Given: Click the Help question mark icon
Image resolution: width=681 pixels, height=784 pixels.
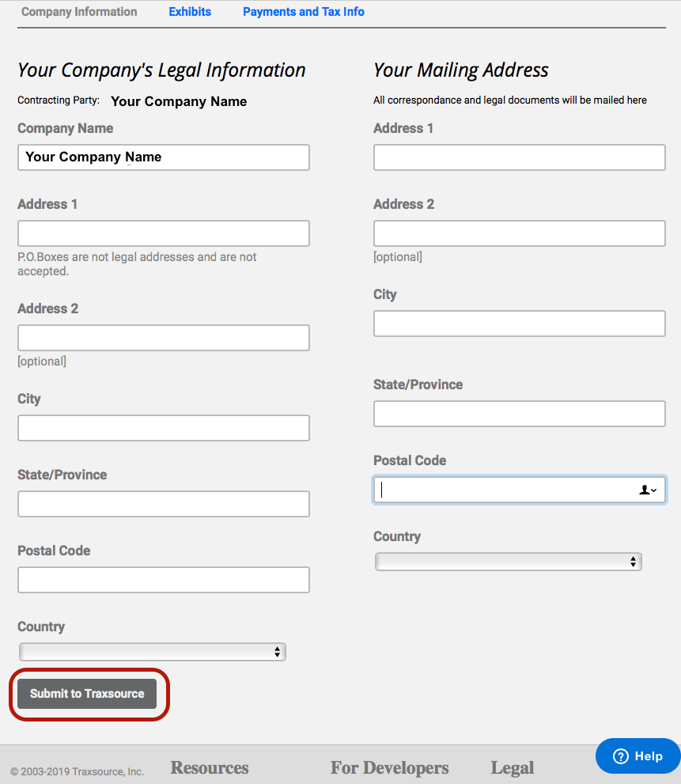Looking at the screenshot, I should point(621,756).
